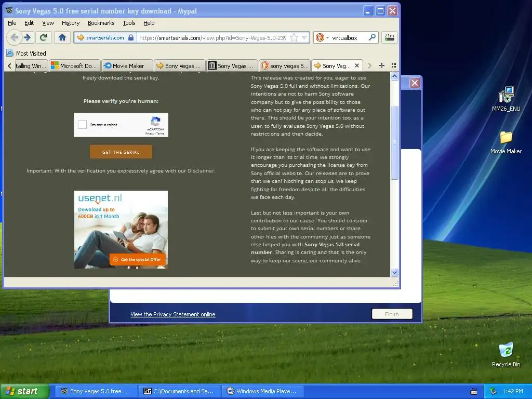
Task: Go back with the browser back arrow
Action: tap(14, 37)
